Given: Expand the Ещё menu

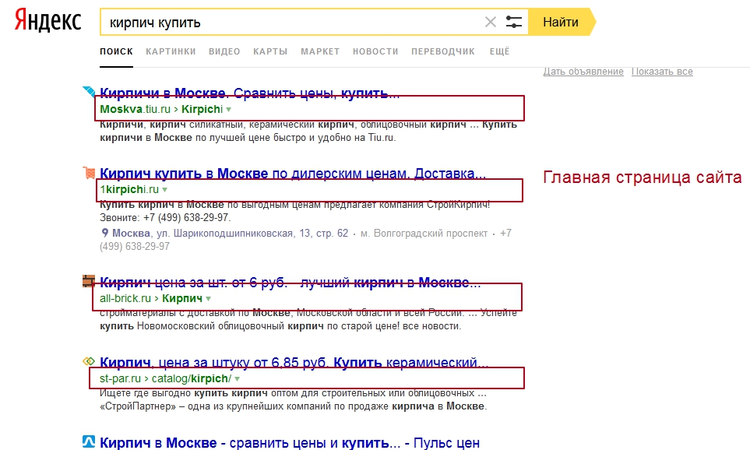Looking at the screenshot, I should tap(499, 52).
